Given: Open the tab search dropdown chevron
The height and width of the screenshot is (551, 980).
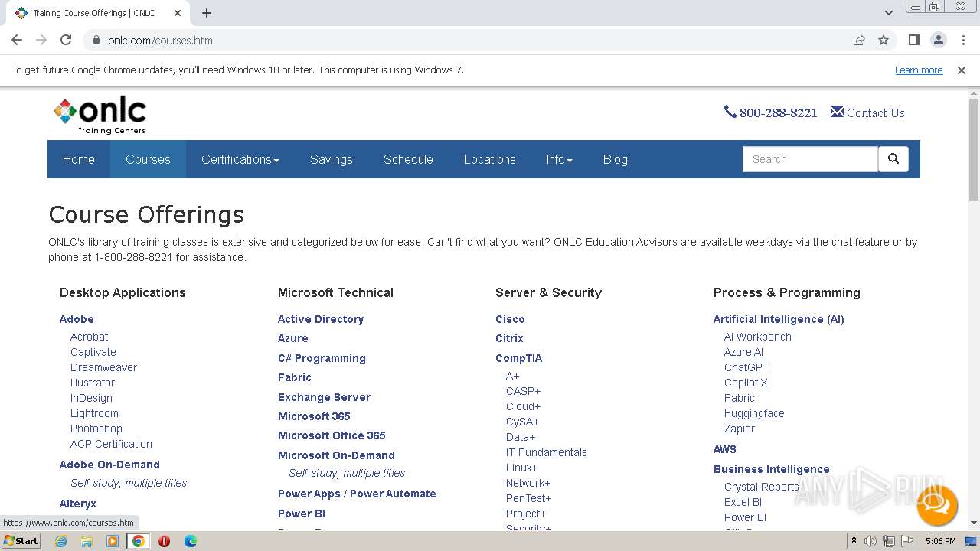Looking at the screenshot, I should pos(888,13).
